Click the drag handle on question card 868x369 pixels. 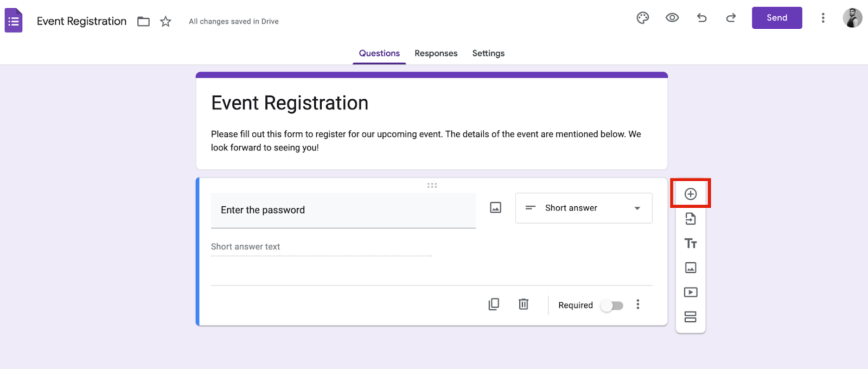(x=432, y=186)
